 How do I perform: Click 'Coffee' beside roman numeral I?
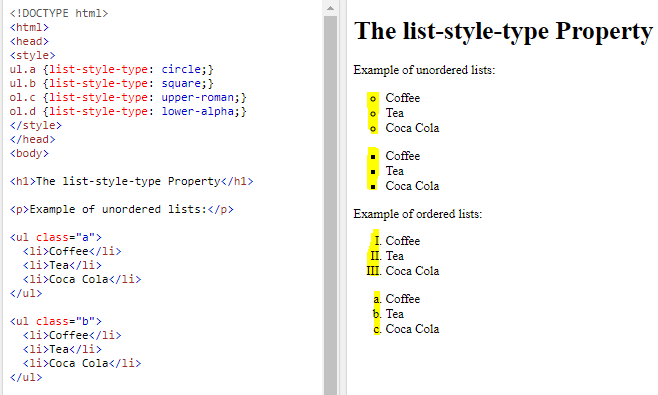coord(402,241)
